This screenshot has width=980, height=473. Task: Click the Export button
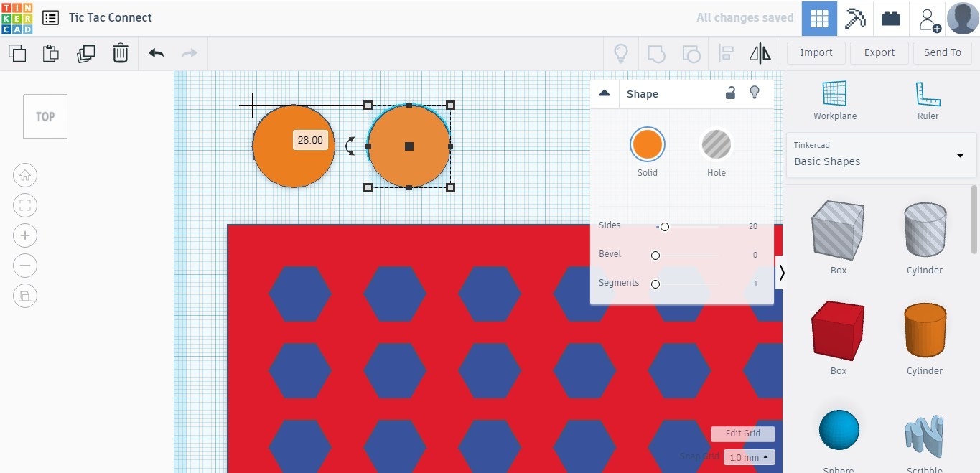879,52
